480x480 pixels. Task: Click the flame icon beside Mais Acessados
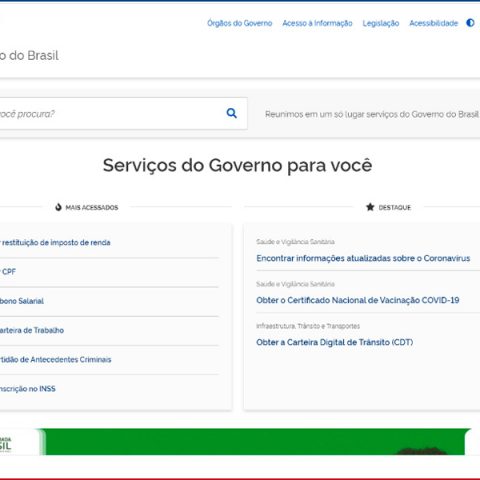click(x=58, y=207)
